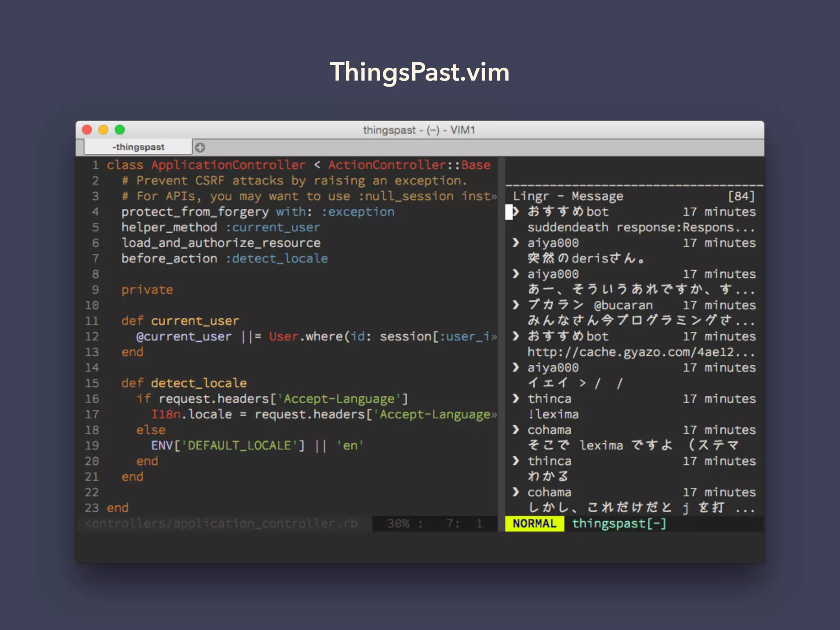This screenshot has width=840, height=630.
Task: Expand the cohama しかし message chevron
Action: [x=516, y=492]
